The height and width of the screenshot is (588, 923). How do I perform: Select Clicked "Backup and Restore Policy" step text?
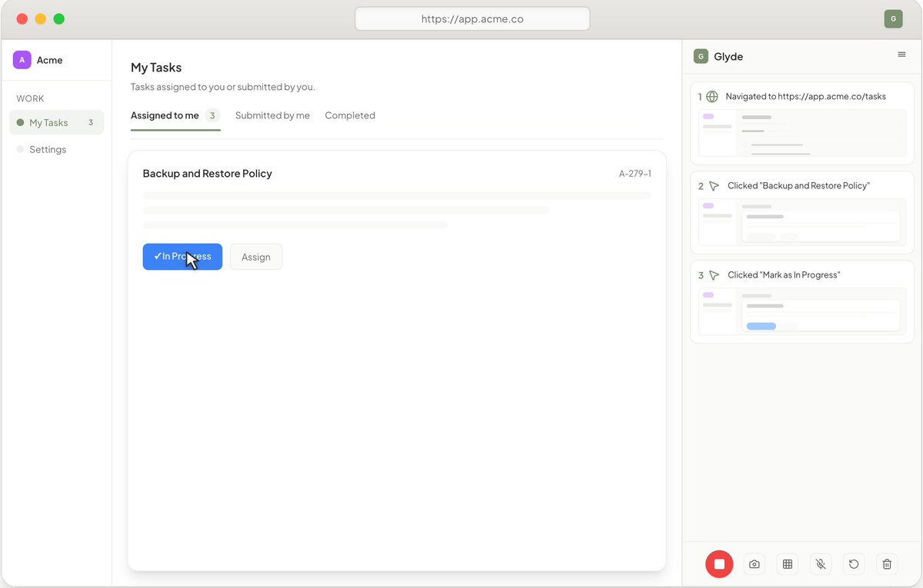coord(798,186)
